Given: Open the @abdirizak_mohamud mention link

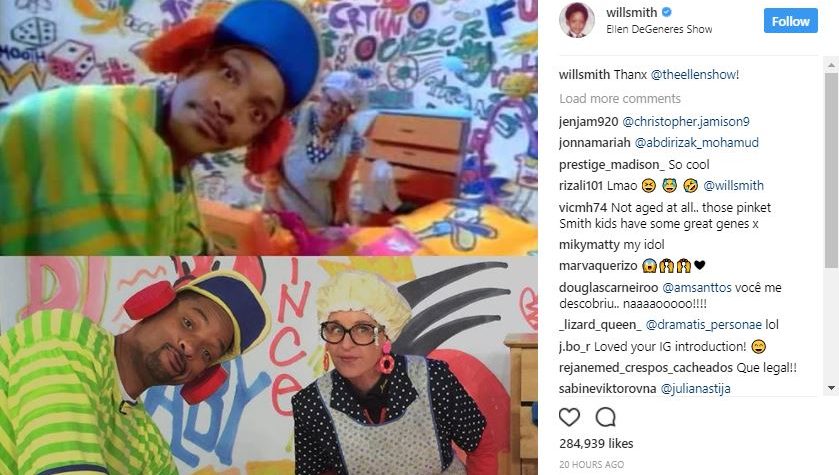Looking at the screenshot, I should click(697, 143).
